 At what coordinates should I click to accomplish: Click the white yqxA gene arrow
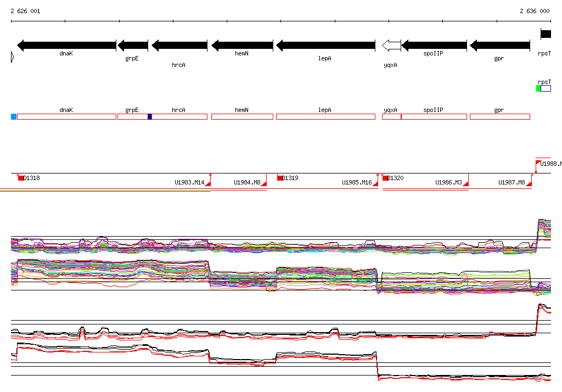pos(391,46)
